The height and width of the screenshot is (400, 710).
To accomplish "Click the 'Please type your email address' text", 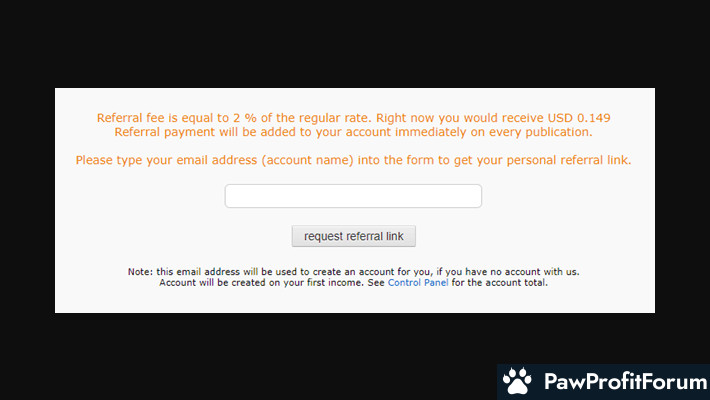I will [166, 160].
